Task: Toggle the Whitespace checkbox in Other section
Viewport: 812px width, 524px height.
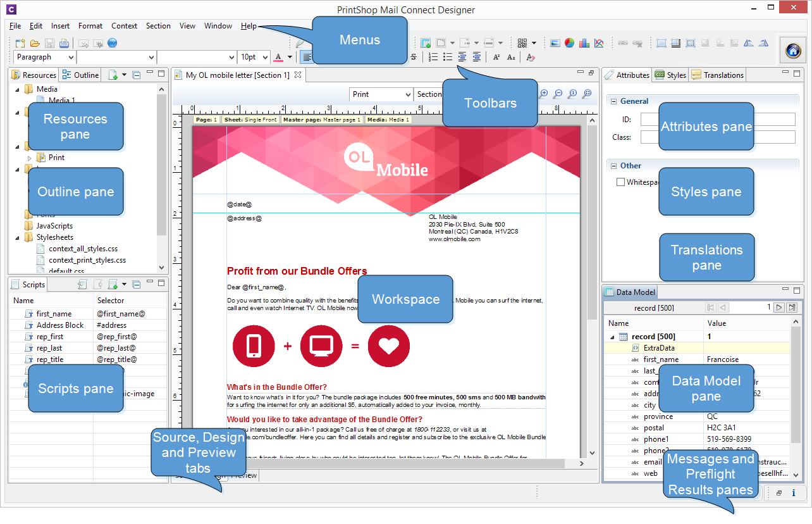Action: pos(620,182)
